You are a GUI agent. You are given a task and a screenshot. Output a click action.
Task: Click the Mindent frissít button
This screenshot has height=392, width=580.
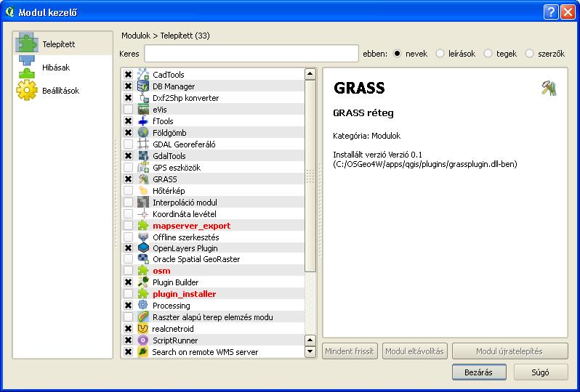[350, 351]
